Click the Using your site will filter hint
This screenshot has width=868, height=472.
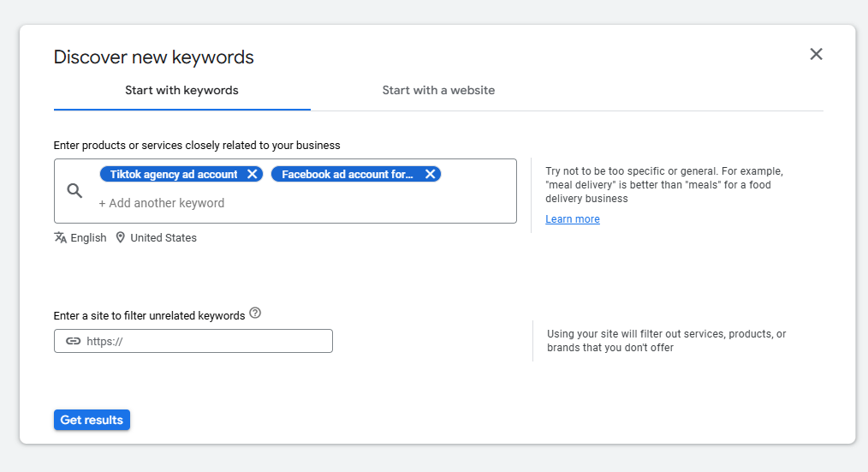pos(667,341)
